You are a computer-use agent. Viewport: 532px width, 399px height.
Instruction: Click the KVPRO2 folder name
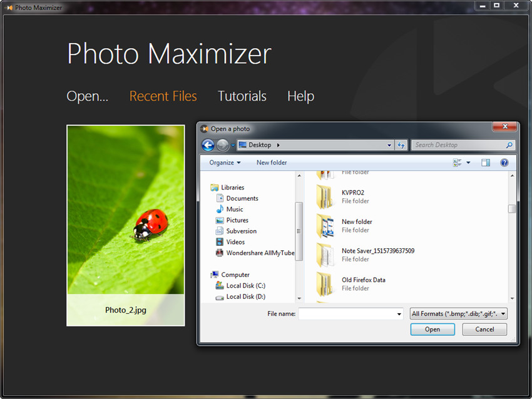click(353, 193)
